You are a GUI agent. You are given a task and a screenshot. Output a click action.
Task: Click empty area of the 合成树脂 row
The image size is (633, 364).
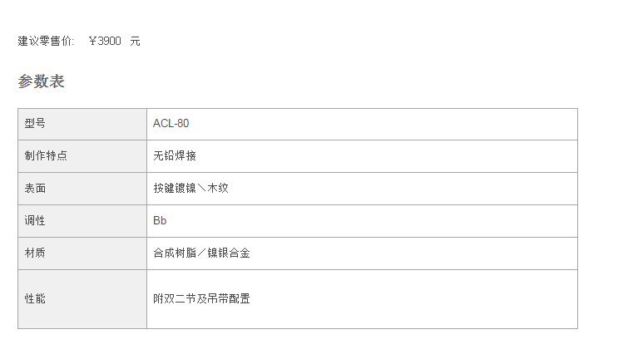[x=413, y=253]
